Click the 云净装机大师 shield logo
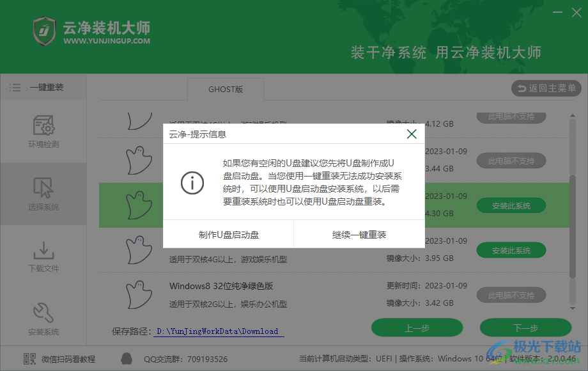This screenshot has width=588, height=371. pos(43,30)
